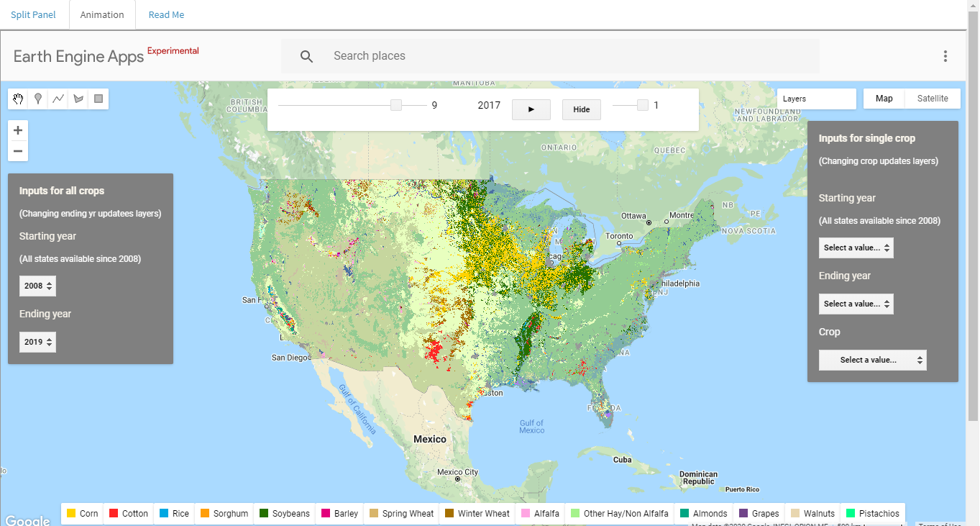
Task: Click the Corn yellow legend swatch
Action: tap(71, 513)
